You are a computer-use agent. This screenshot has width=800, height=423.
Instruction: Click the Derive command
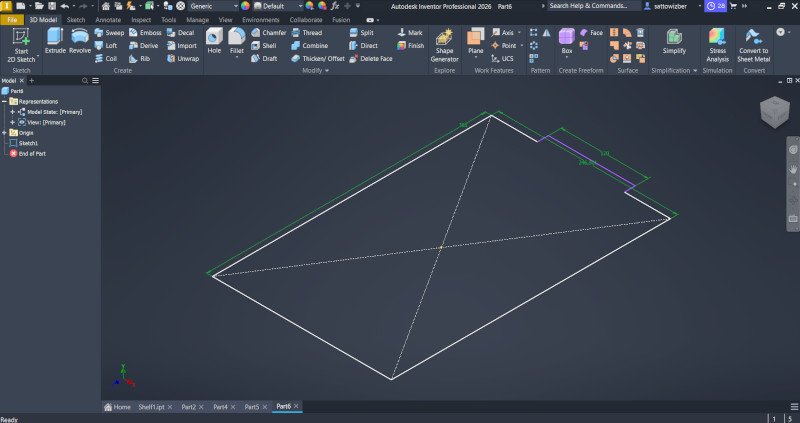coord(143,45)
